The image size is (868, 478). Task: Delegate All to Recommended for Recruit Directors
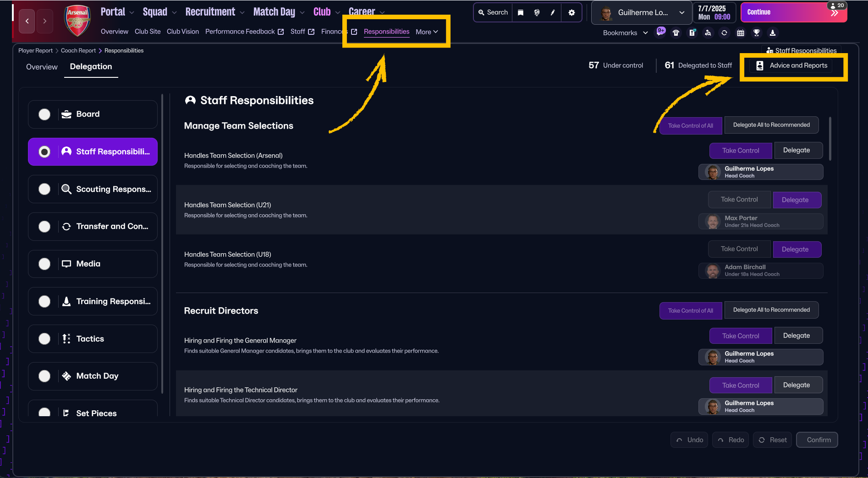(x=771, y=310)
